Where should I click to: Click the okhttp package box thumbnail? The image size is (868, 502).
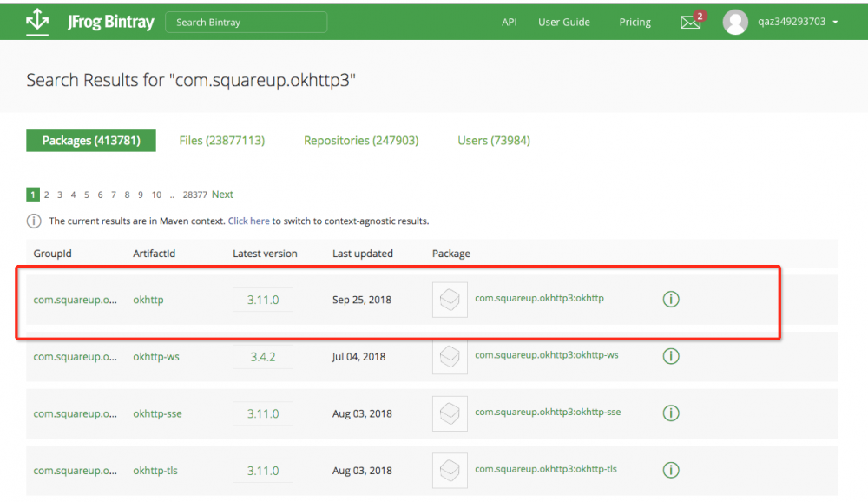tap(450, 300)
